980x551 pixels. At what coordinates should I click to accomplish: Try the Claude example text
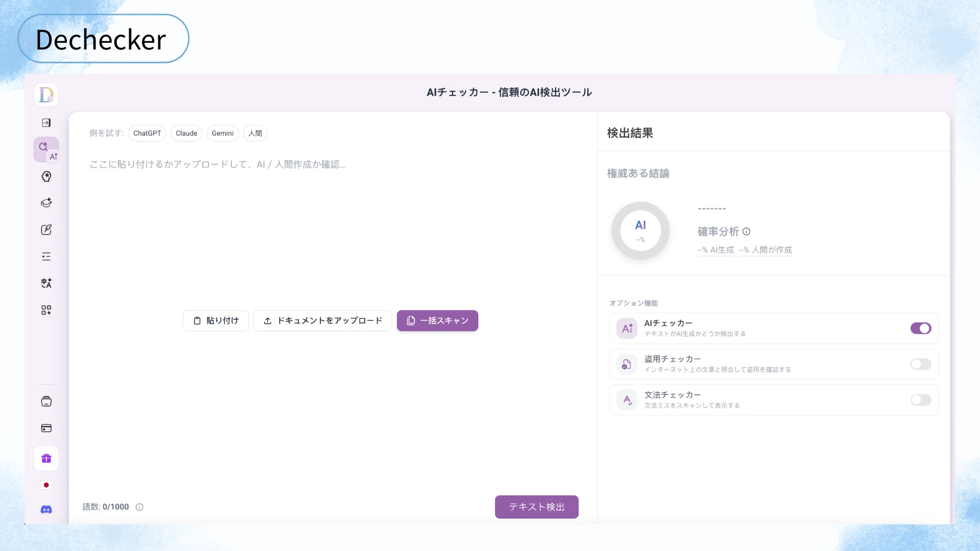point(186,133)
